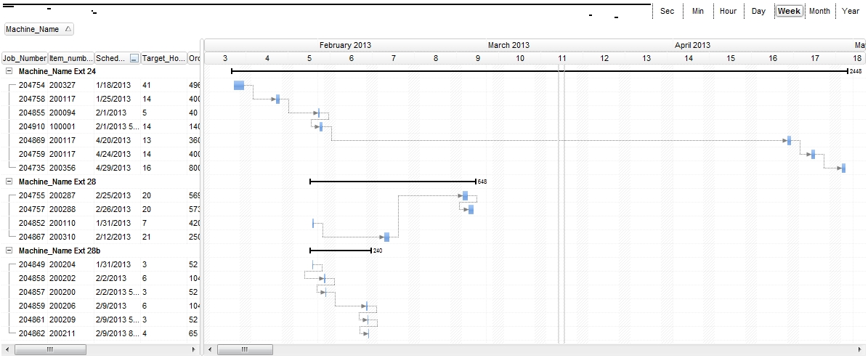
Task: Collapse the Machine_Name Ext 28 group
Action: [x=9, y=182]
